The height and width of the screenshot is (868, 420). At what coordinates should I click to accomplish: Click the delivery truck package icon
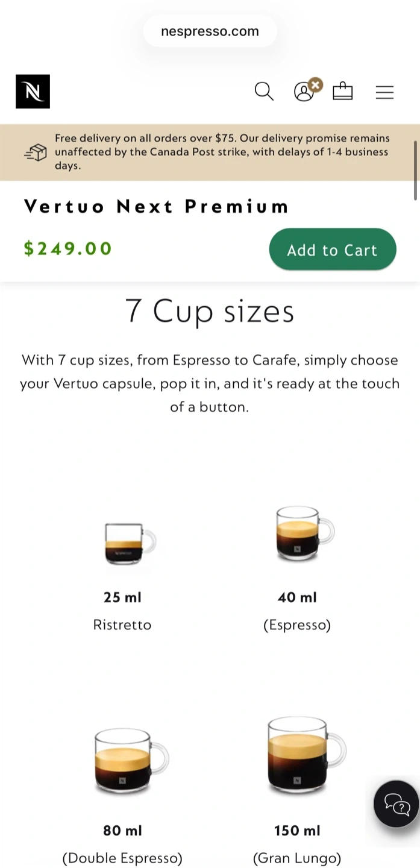36,153
